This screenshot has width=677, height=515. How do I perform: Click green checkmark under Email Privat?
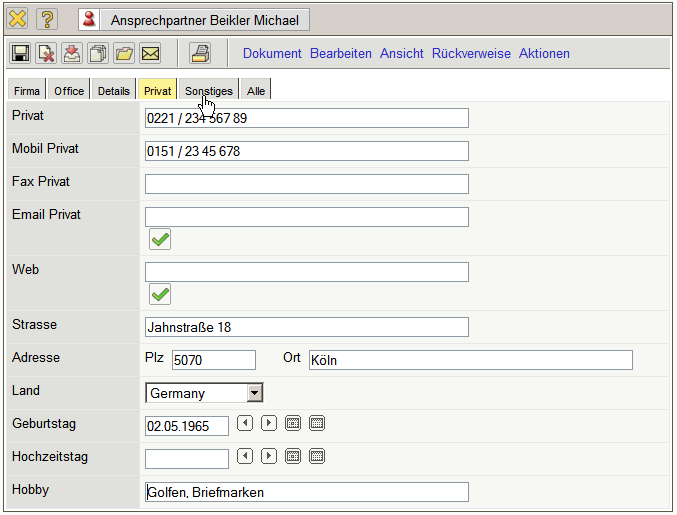click(x=160, y=239)
